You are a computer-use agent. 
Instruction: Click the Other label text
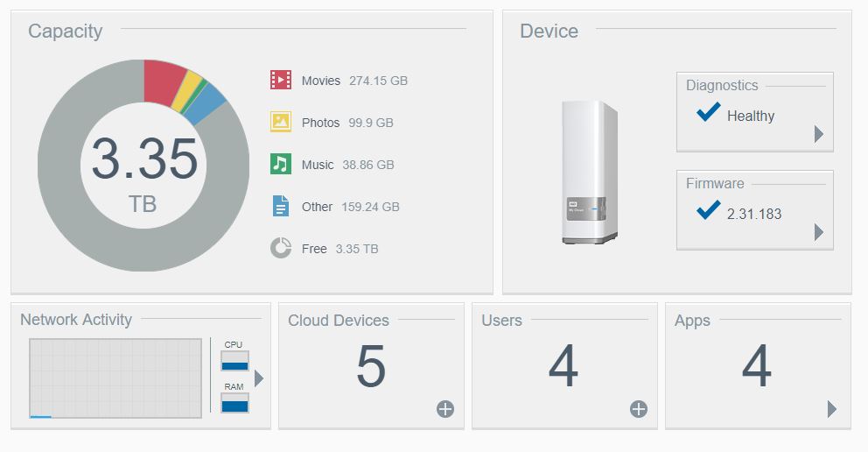(x=318, y=207)
